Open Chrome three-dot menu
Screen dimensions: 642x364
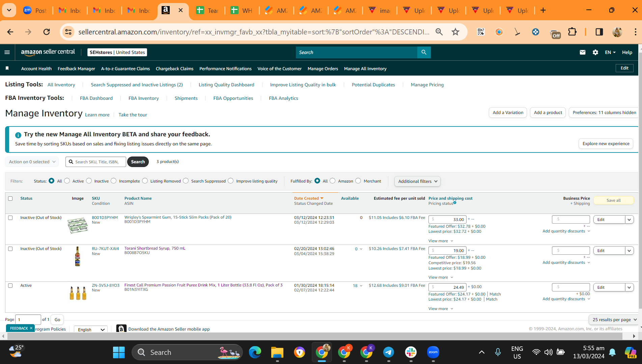pyautogui.click(x=635, y=32)
